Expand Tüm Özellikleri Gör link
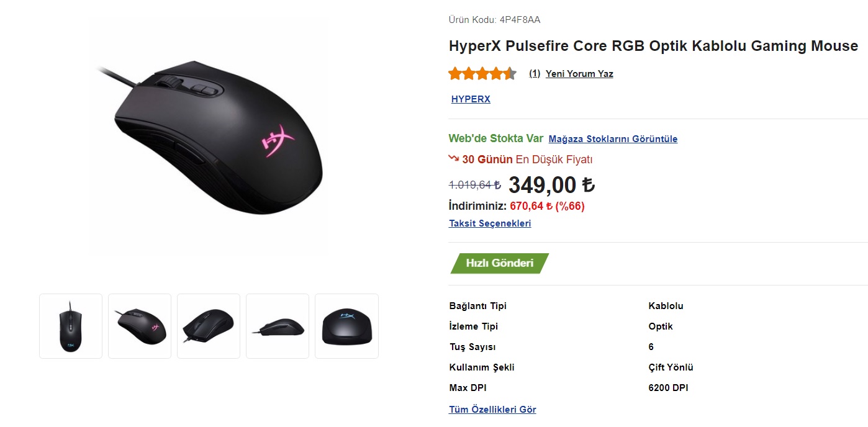This screenshot has height=427, width=868. (x=492, y=410)
